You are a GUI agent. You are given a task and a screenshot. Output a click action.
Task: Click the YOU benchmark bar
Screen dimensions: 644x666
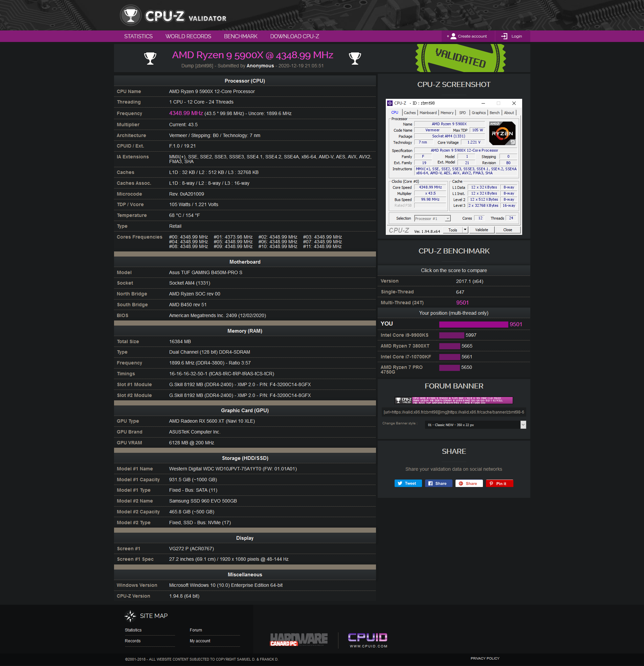(473, 324)
